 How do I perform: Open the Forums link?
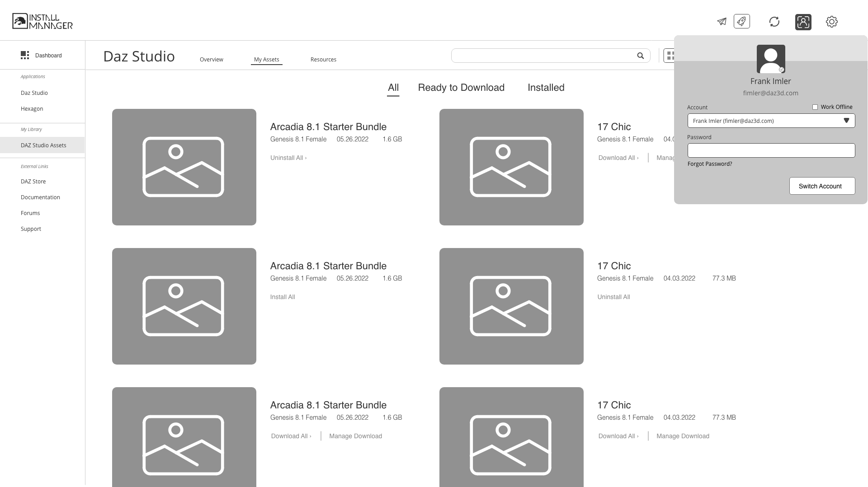point(30,213)
